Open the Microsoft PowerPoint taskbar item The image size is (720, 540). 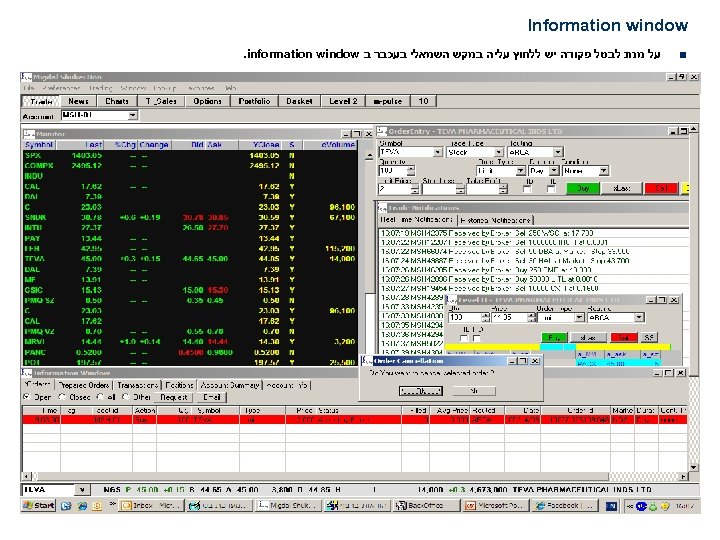coord(495,506)
